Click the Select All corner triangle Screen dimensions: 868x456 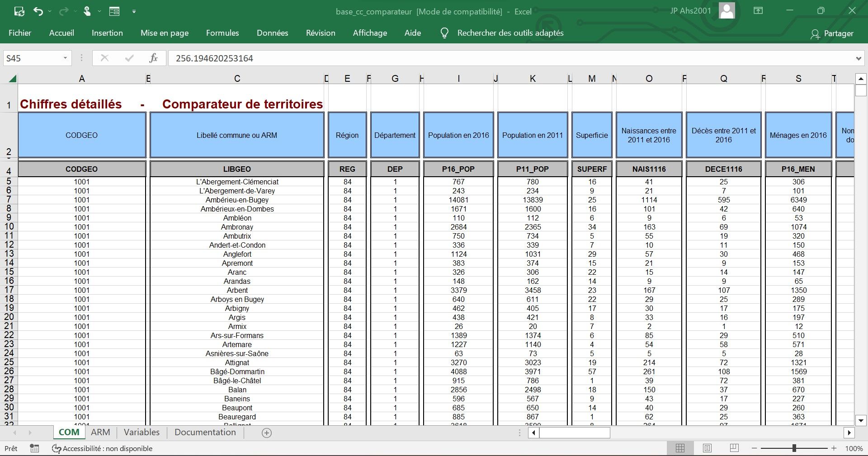13,79
